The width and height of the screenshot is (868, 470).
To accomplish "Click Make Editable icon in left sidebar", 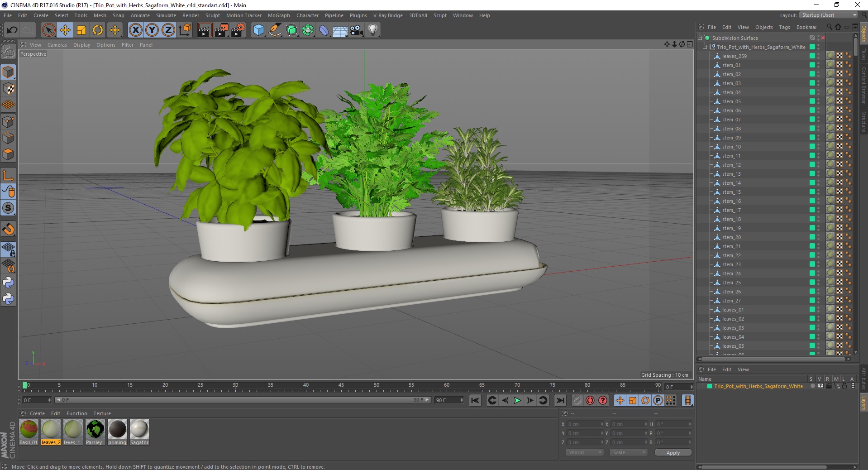I will click(8, 52).
